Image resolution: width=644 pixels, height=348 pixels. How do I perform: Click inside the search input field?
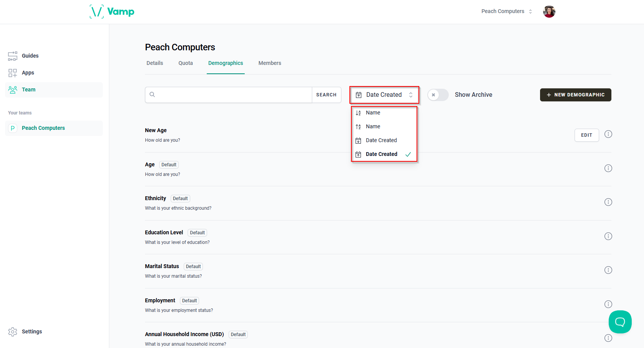tap(230, 94)
